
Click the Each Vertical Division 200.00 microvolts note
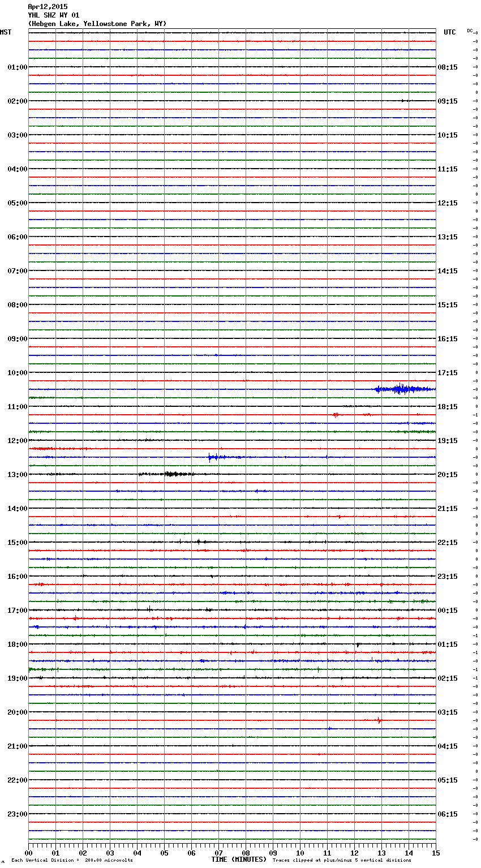72,861
